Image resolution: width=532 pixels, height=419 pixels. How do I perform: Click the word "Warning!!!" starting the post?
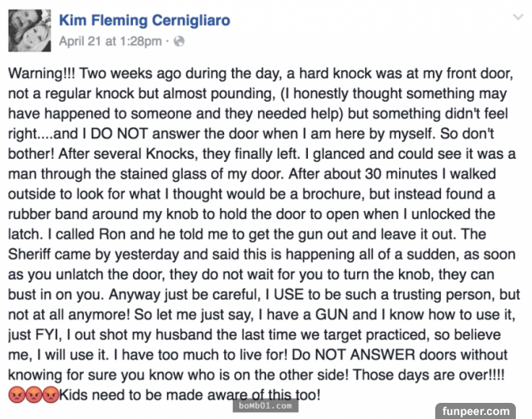tap(44, 73)
